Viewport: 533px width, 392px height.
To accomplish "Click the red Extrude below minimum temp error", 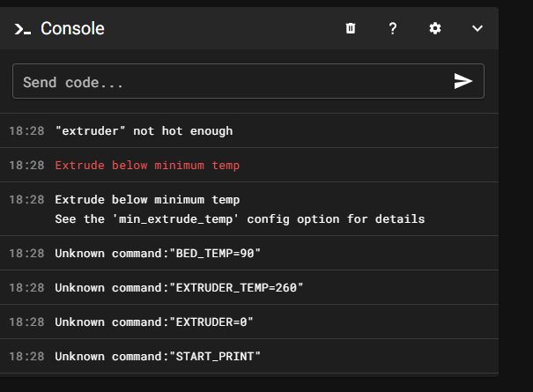I will click(x=146, y=165).
